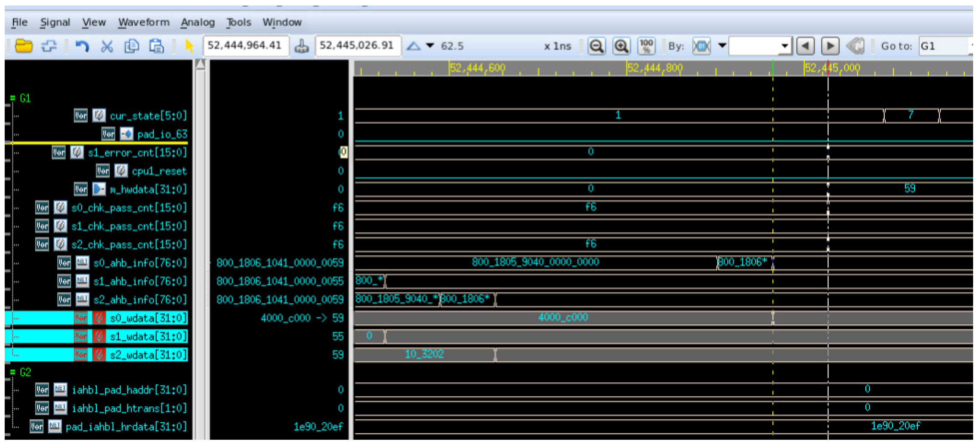The height and width of the screenshot is (445, 980).
Task: Select signal s1_error_cnt[15:0]
Action: click(137, 153)
